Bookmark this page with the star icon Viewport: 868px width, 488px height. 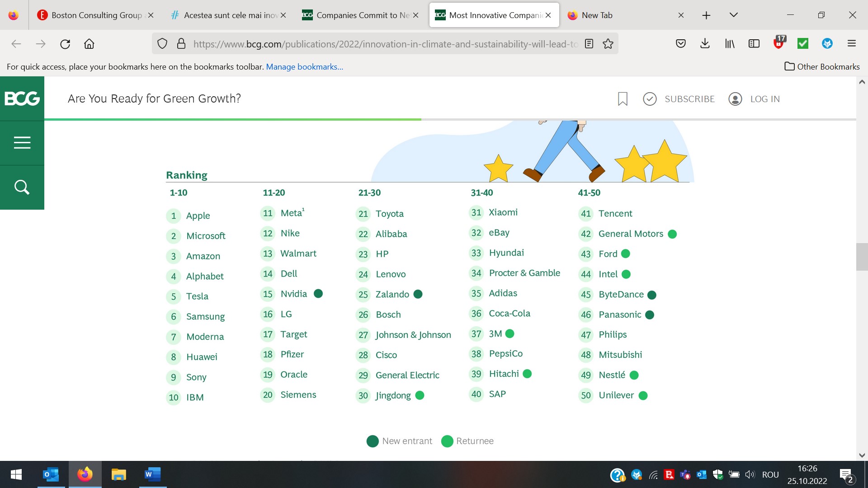(608, 44)
